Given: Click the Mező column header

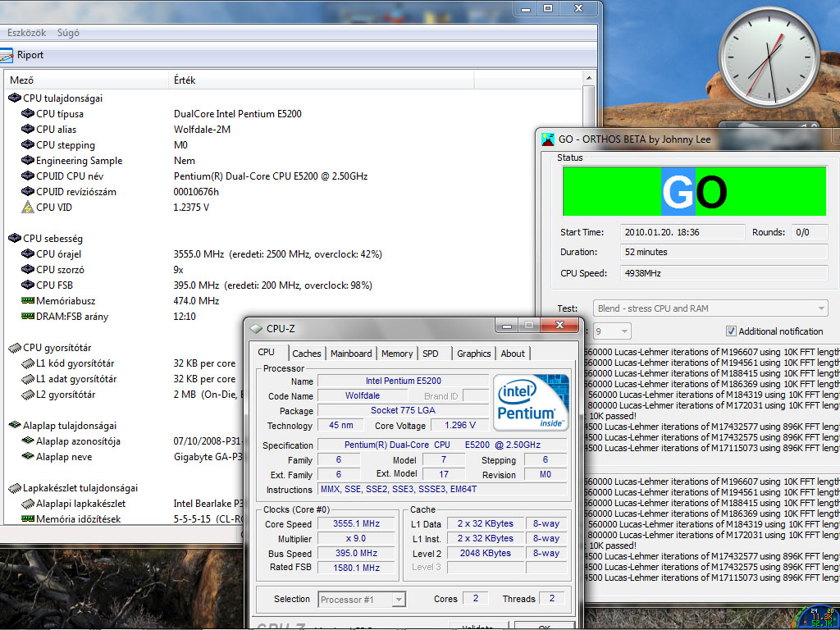Looking at the screenshot, I should point(86,80).
